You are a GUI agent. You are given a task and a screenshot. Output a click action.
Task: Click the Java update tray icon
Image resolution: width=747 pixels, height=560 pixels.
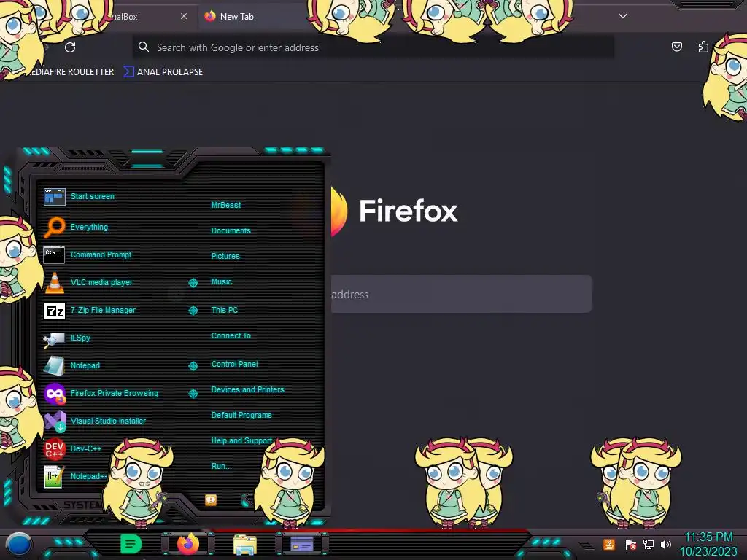click(x=609, y=544)
